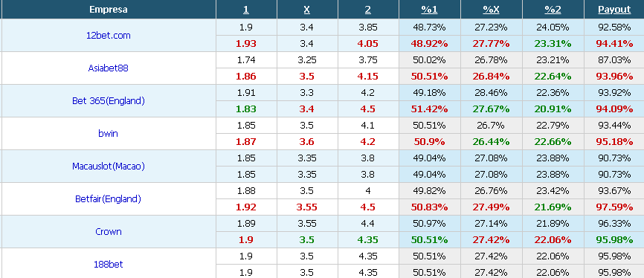Sort by the X column header
Viewport: 644px width, 278px height.
pos(307,10)
